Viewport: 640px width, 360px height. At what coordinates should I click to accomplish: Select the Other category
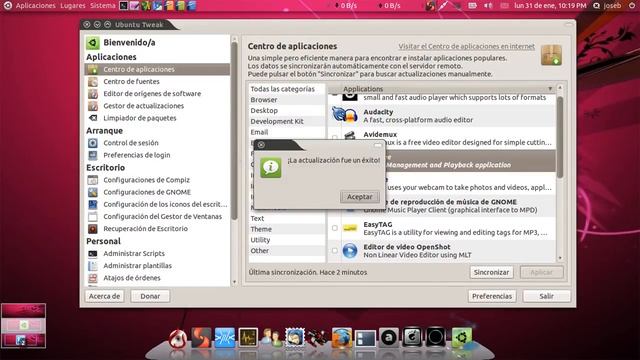coord(287,251)
